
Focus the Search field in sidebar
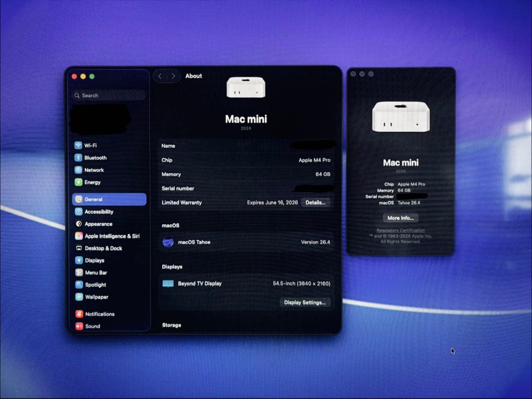point(109,95)
